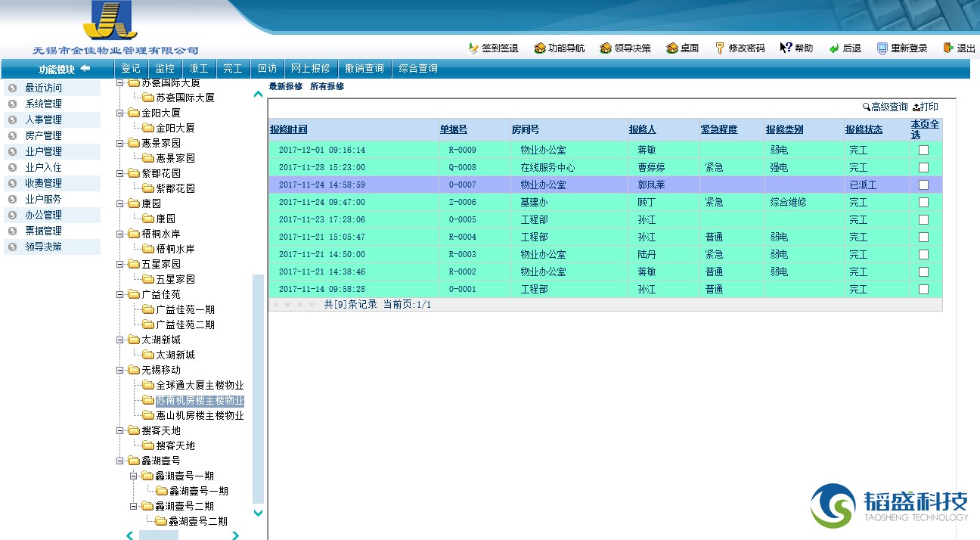Sort by the 报修时间 column header
980x540 pixels.
click(x=289, y=129)
